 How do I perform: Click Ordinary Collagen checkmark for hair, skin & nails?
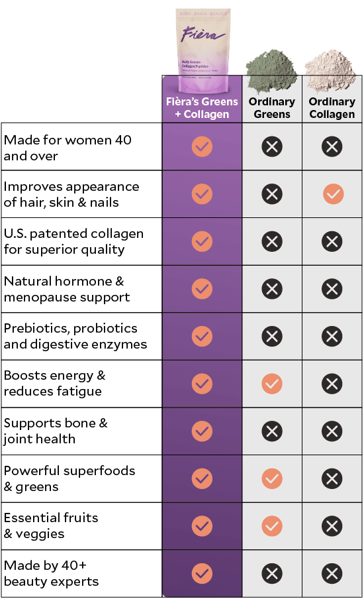click(x=333, y=193)
